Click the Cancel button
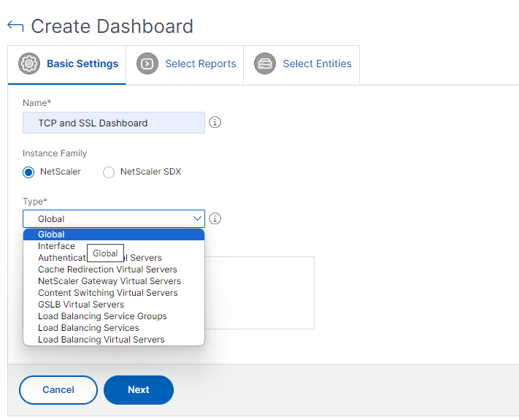This screenshot has height=420, width=519. (x=58, y=390)
